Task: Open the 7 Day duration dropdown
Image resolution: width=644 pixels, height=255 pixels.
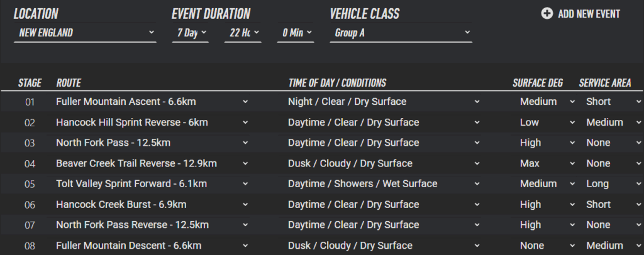Action: 190,32
